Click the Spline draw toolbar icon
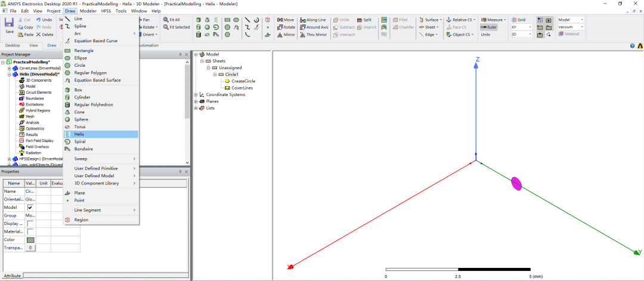644x281 pixels. point(247,27)
